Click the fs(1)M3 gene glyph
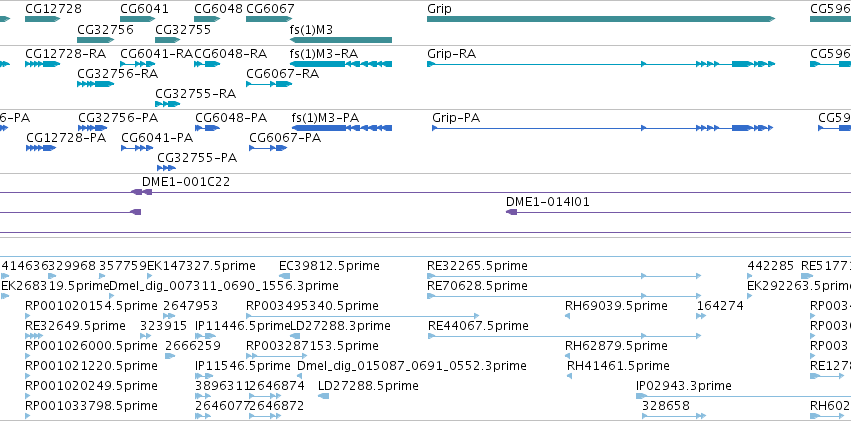 [341, 40]
